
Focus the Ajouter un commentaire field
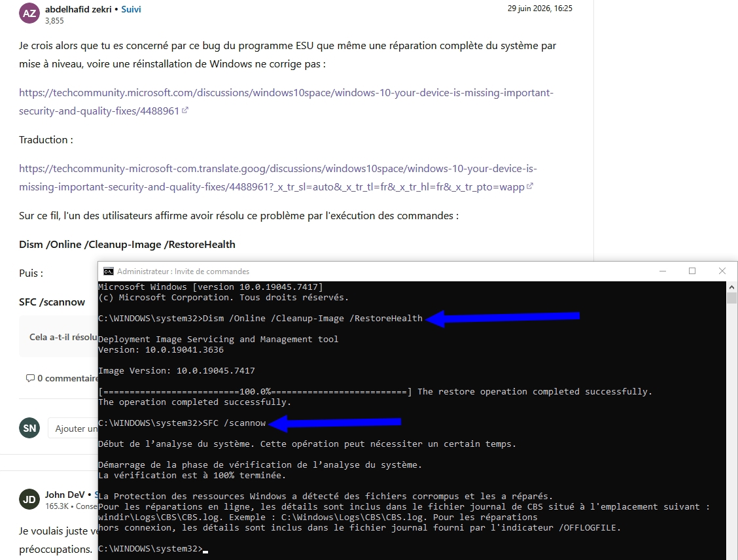point(73,429)
